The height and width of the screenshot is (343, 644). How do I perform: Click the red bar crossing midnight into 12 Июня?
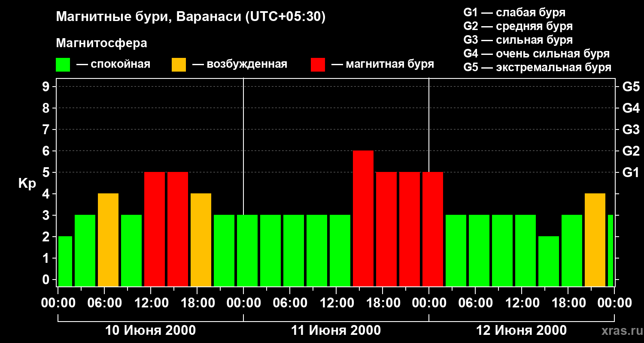click(433, 229)
